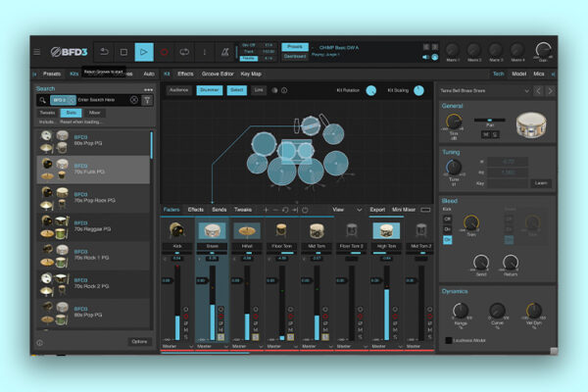
Task: Click the return-to-start transport icon
Action: pyautogui.click(x=104, y=52)
